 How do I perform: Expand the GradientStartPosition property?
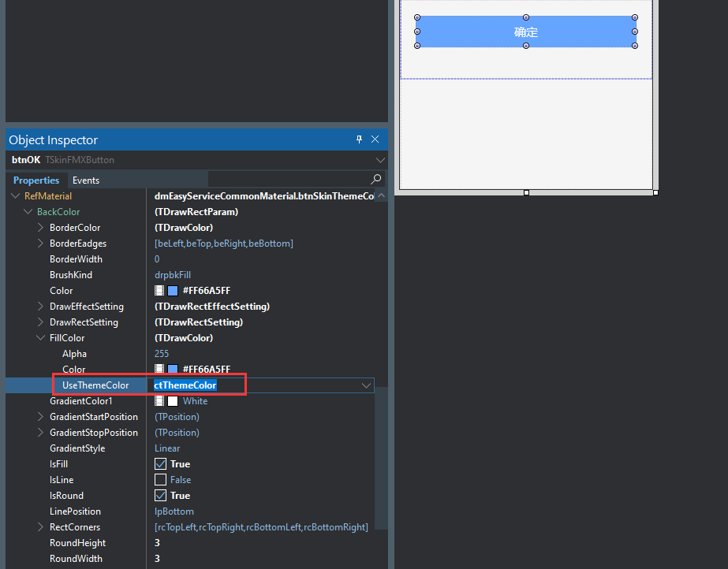click(x=40, y=416)
